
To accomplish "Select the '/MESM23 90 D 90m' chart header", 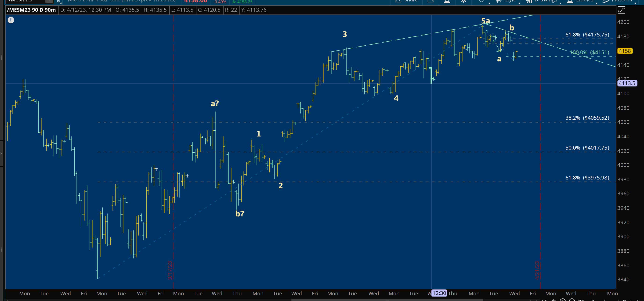I will click(32, 10).
